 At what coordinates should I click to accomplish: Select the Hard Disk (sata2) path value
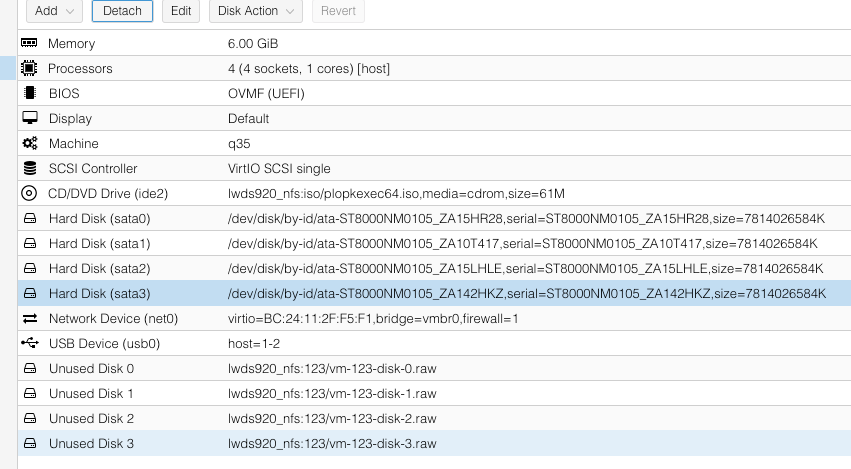click(x=526, y=269)
